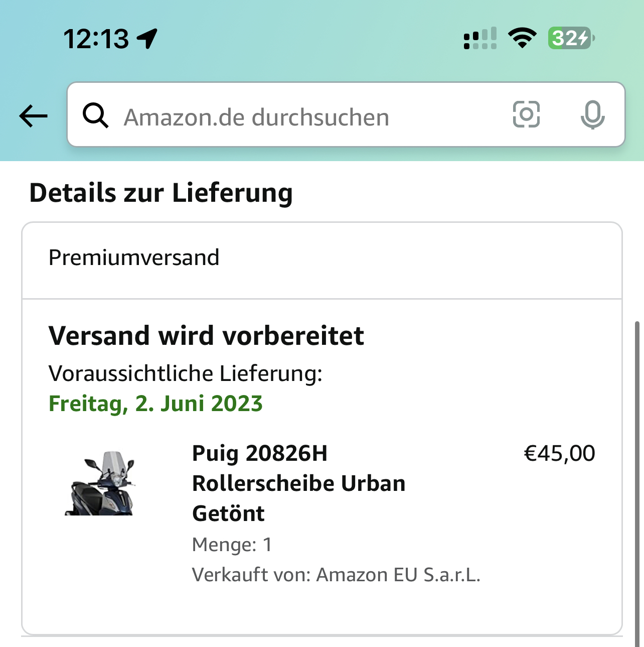
Task: Tap the Wi-Fi status icon
Action: pyautogui.click(x=522, y=38)
